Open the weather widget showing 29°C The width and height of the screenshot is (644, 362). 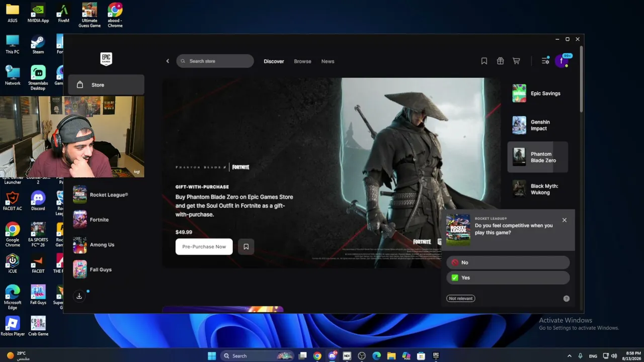coord(18,356)
